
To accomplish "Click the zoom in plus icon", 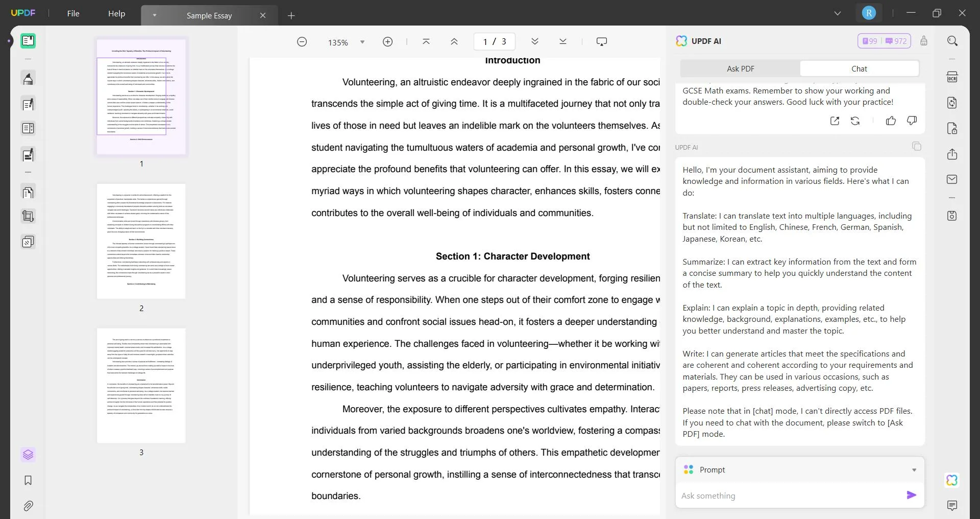I will [x=388, y=42].
